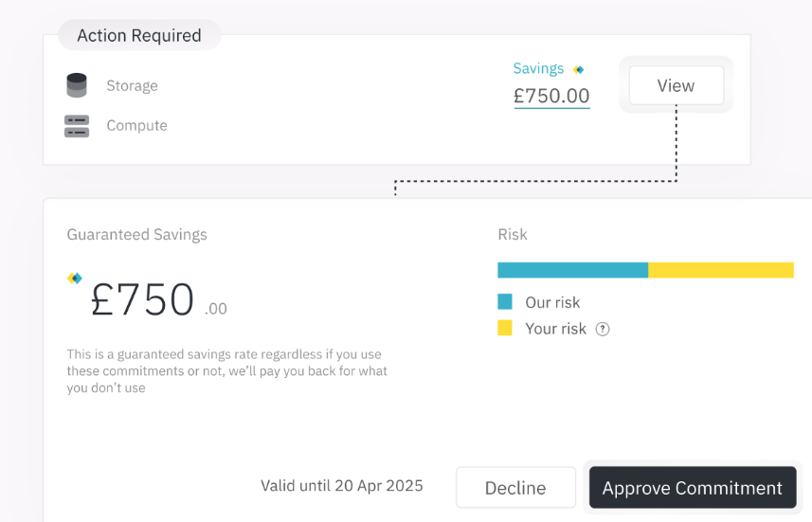
Task: Open the Your risk help question mark
Action: point(603,329)
